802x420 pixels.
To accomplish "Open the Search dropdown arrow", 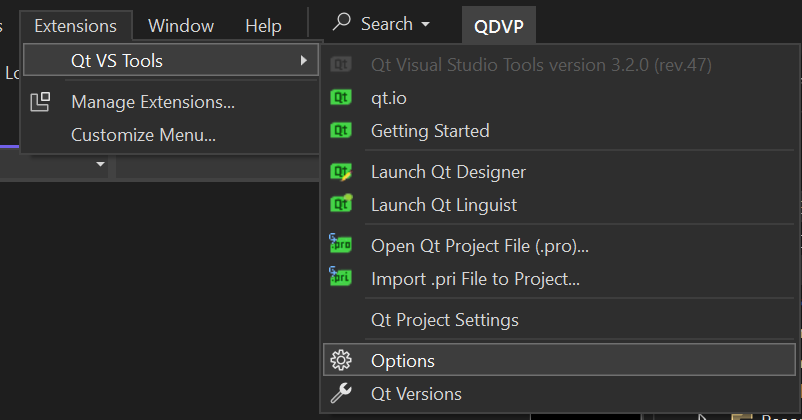I will click(x=427, y=24).
